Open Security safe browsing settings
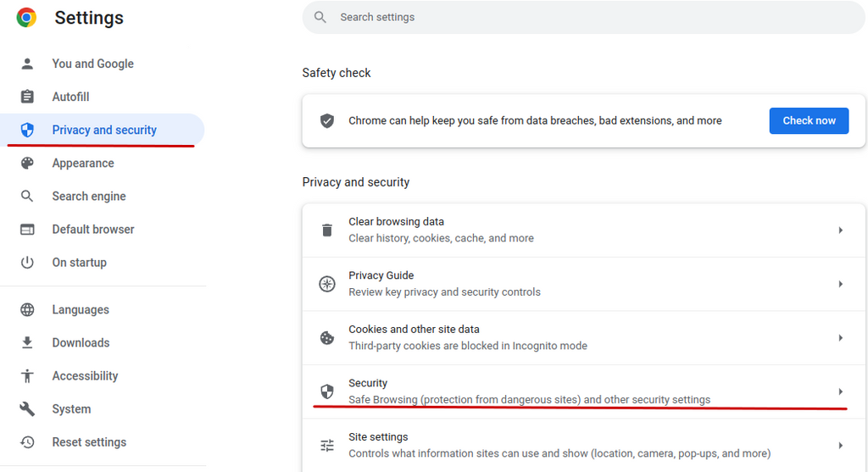 point(583,391)
